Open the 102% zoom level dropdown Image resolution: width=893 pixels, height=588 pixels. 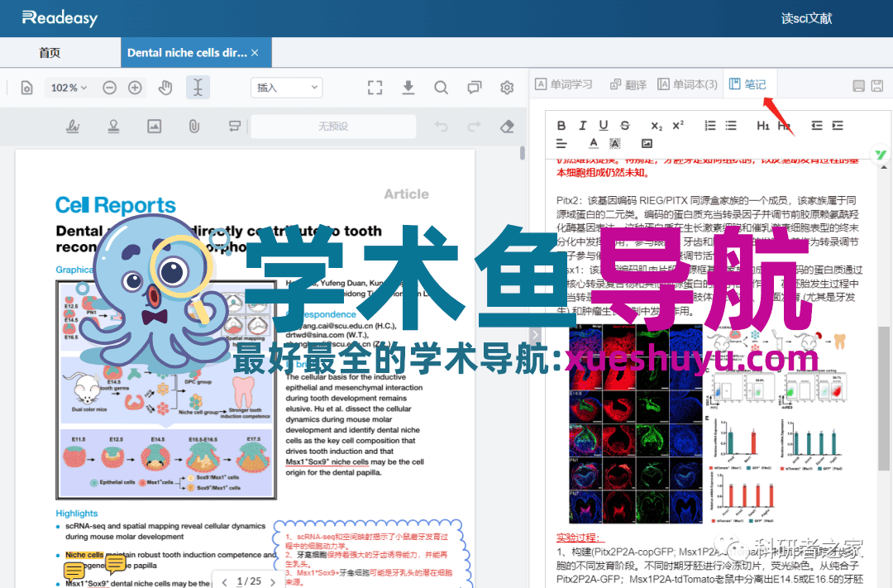tap(69, 88)
